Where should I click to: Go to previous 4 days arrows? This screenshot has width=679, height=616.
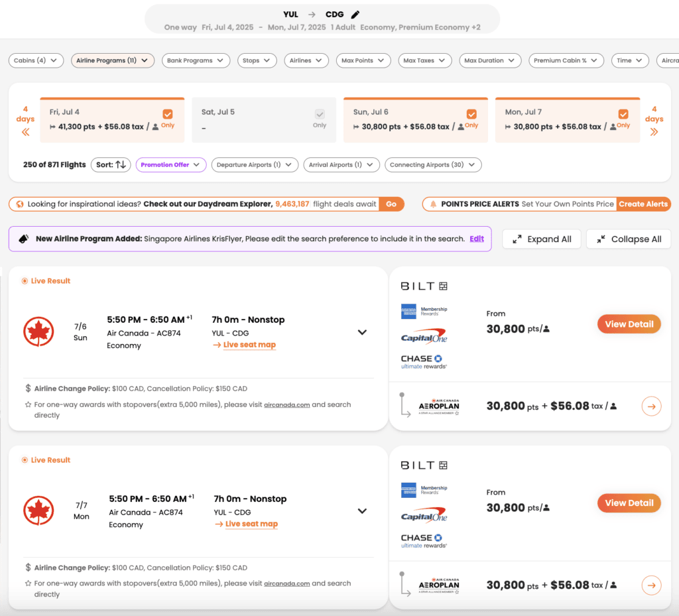pyautogui.click(x=25, y=131)
